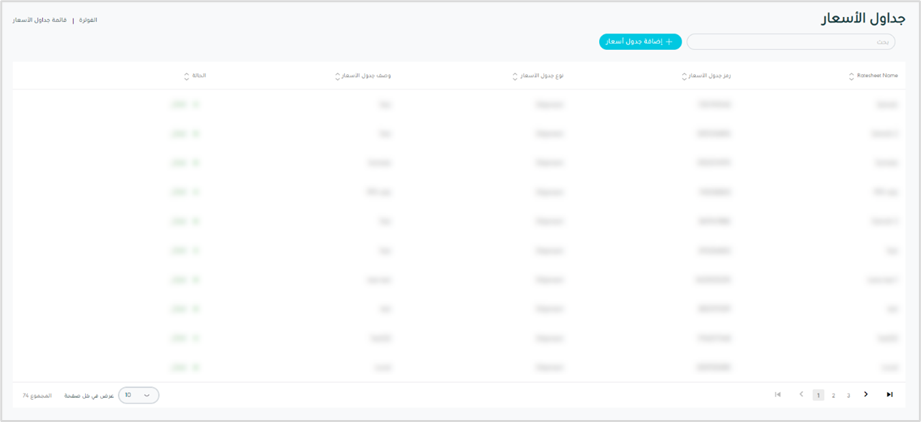
Task: Jump to last page icon
Action: (x=889, y=395)
